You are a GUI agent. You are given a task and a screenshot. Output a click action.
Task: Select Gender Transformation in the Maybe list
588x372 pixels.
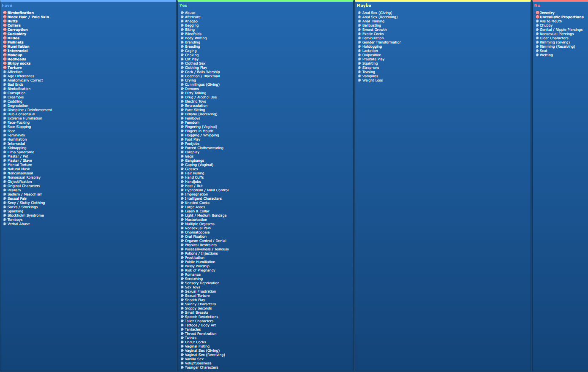382,42
